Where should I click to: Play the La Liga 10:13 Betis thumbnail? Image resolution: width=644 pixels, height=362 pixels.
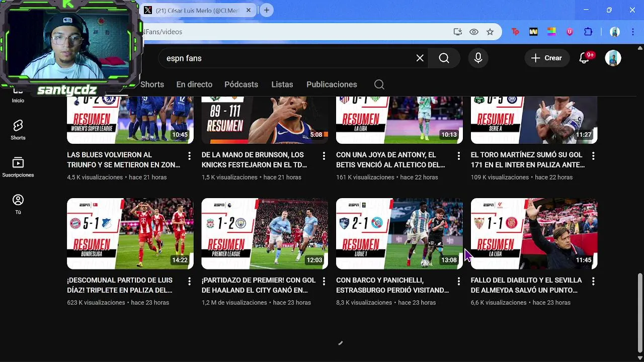[399, 120]
